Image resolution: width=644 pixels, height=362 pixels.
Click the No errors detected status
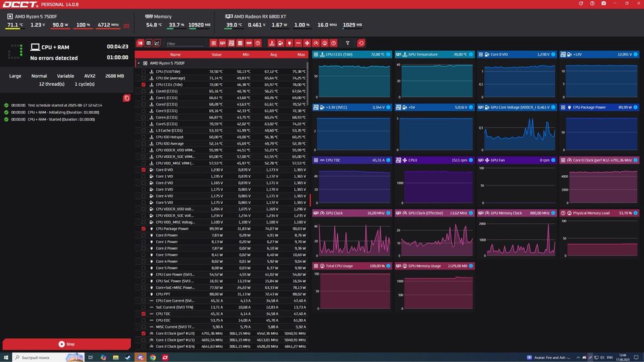coord(54,58)
